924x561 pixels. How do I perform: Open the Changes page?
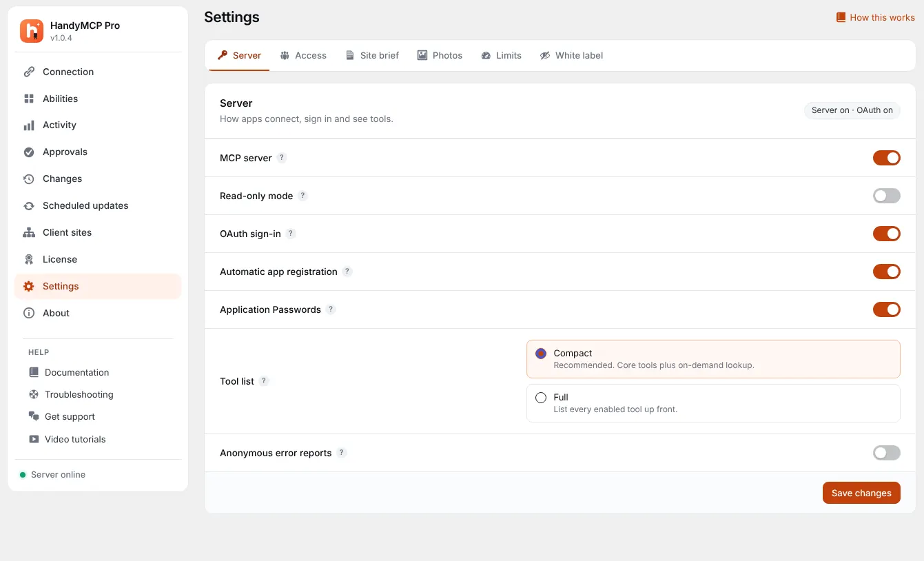98,179
